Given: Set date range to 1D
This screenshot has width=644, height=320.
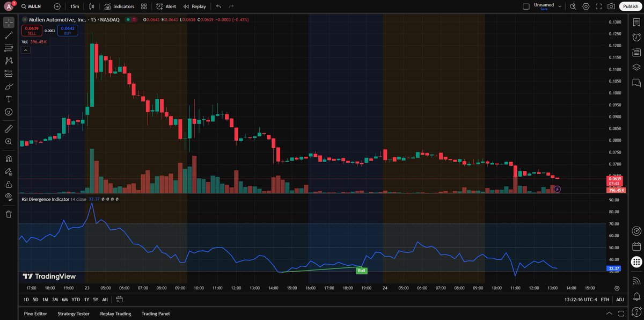Looking at the screenshot, I should tap(26, 299).
